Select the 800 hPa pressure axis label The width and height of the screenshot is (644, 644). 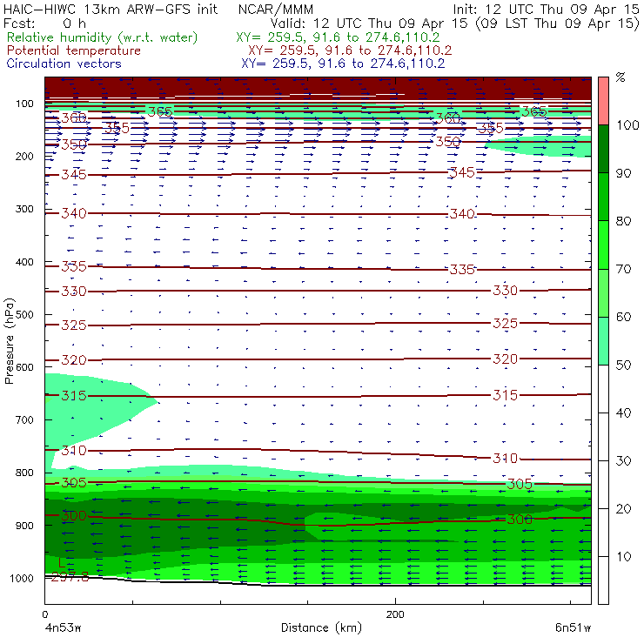tap(24, 473)
